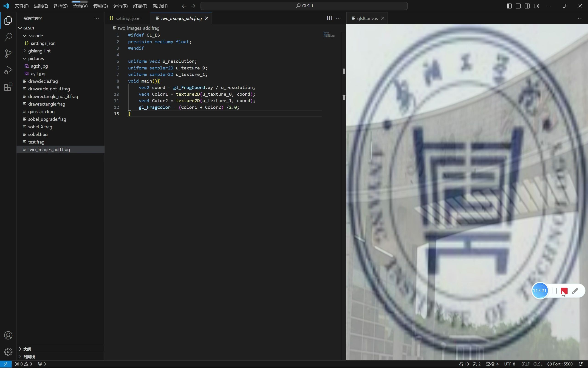Open the 选择(S) menu

[60, 6]
